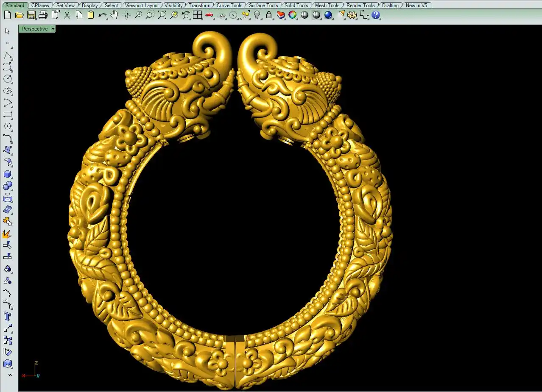Click the blue render sphere icon
Screen dimensions: 542x392
coord(328,15)
